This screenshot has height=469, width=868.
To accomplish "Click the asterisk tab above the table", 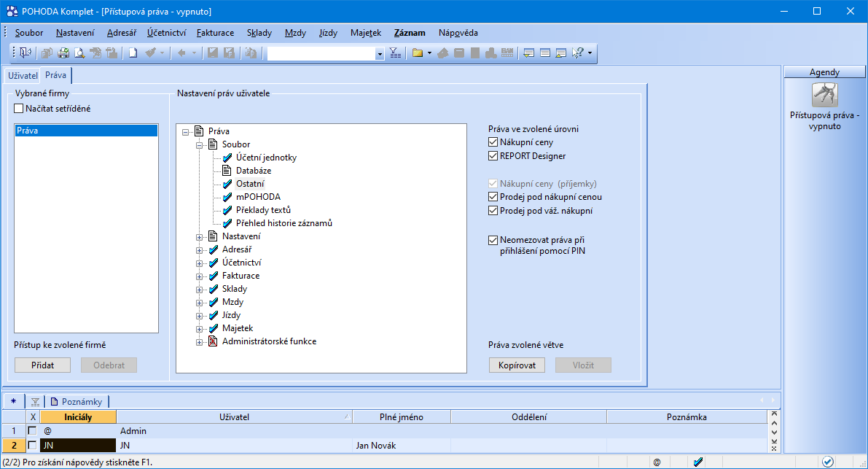I will pyautogui.click(x=13, y=401).
